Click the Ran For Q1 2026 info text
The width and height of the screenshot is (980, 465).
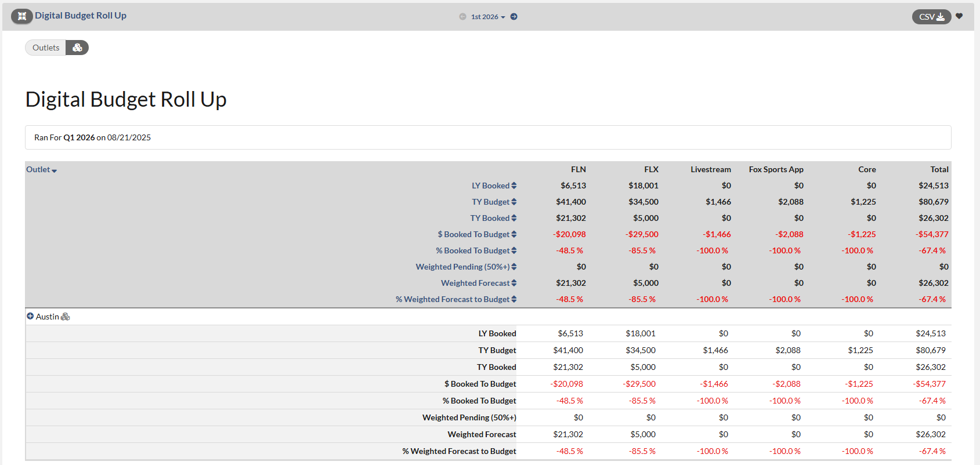(x=92, y=137)
